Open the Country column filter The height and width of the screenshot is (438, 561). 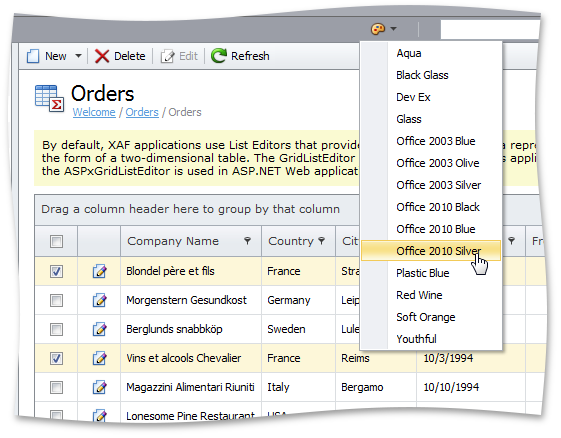[321, 241]
